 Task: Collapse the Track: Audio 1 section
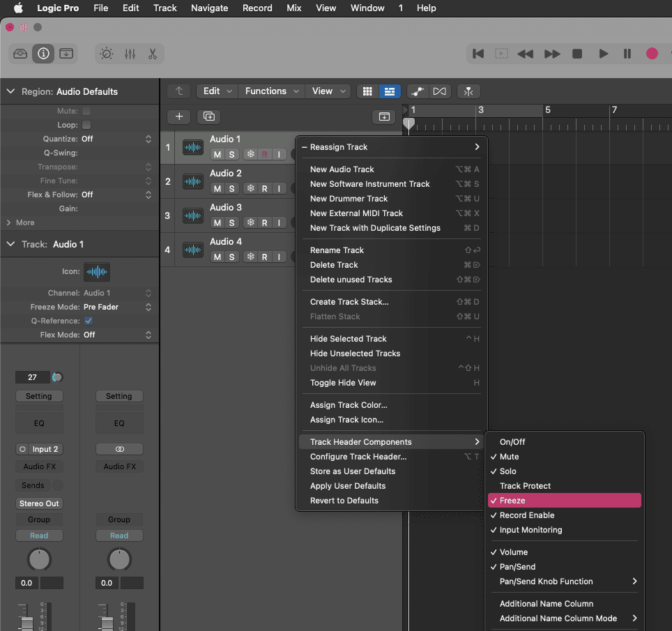pos(10,244)
